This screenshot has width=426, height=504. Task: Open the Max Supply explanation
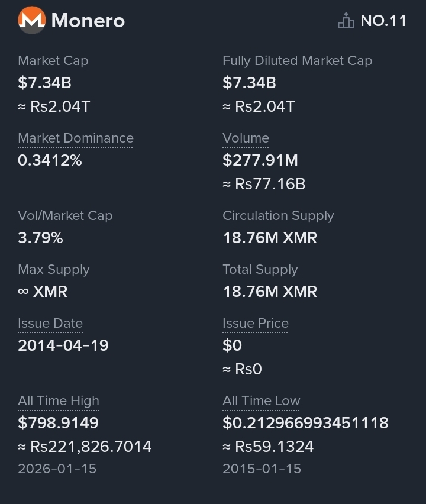coord(54,270)
